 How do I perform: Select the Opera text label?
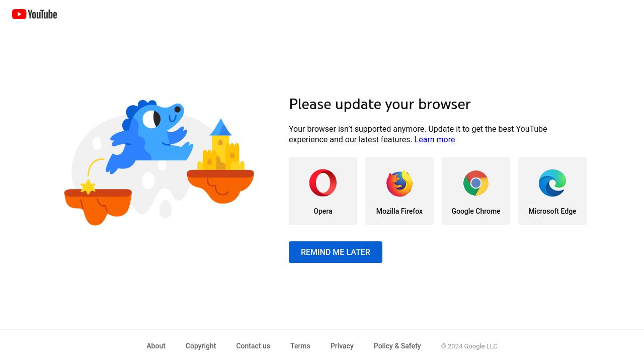(x=323, y=211)
